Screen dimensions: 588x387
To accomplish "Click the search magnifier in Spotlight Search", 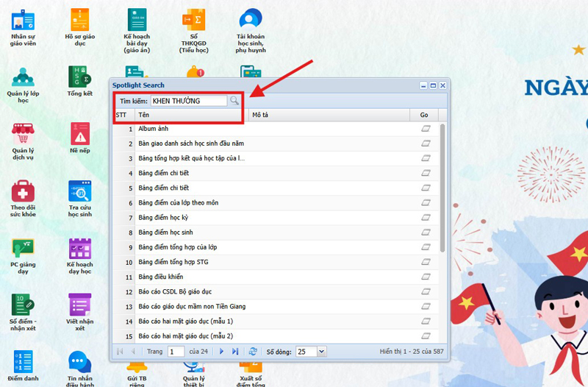I will [x=234, y=101].
